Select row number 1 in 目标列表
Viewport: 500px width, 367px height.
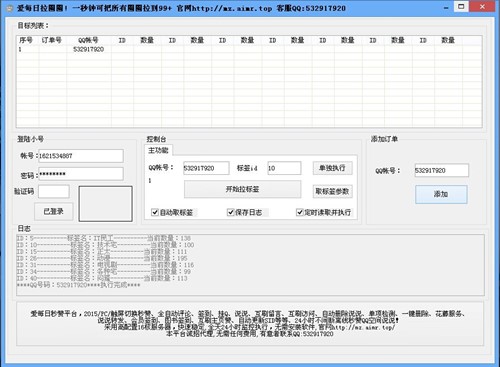[x=20, y=49]
